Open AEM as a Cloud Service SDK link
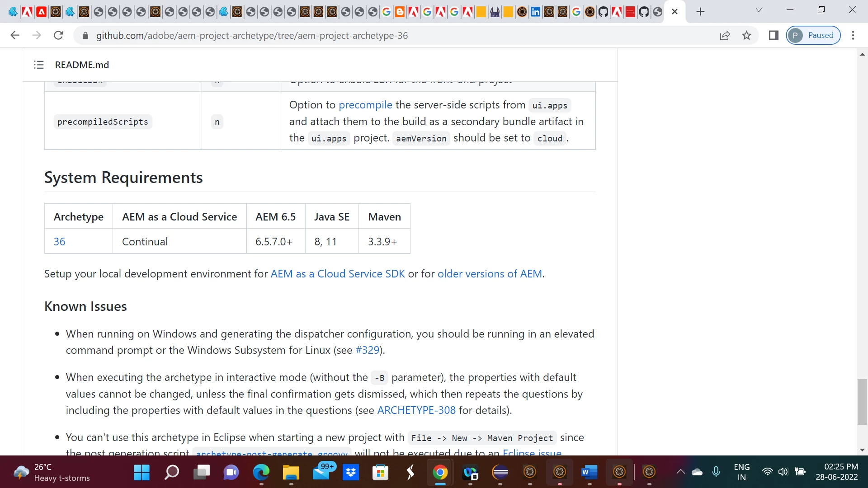 pyautogui.click(x=337, y=274)
